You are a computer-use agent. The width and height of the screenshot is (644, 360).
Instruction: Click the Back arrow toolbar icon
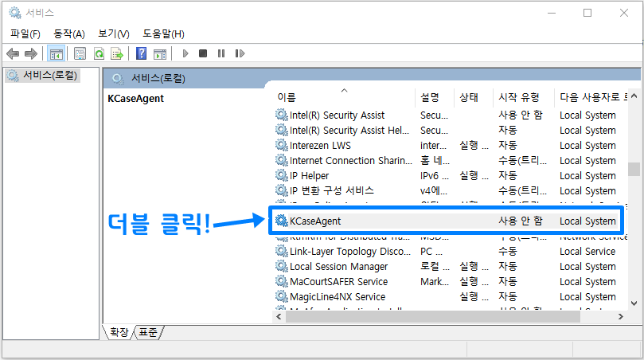click(13, 53)
